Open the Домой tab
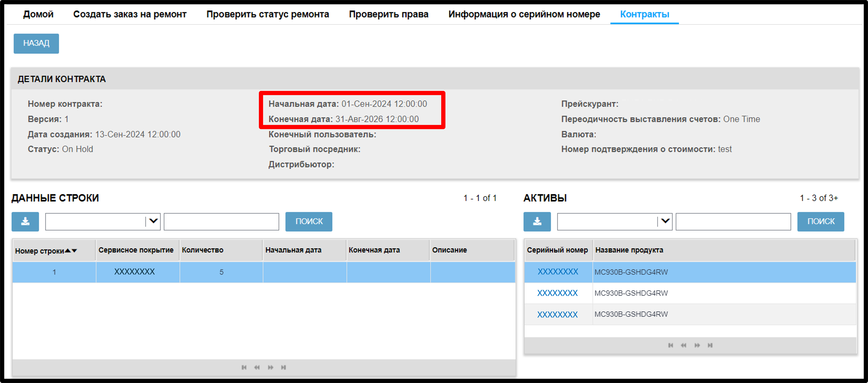Image resolution: width=868 pixels, height=383 pixels. (x=38, y=14)
